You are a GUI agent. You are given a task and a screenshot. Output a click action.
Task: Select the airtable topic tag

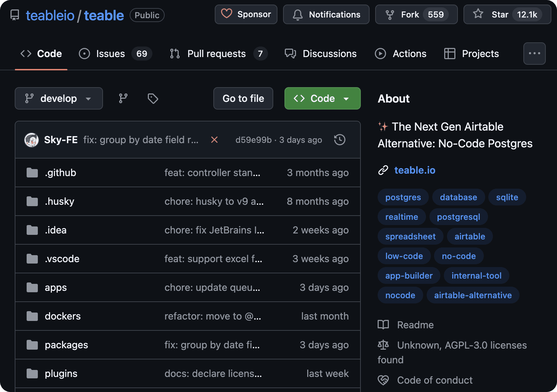pos(470,236)
